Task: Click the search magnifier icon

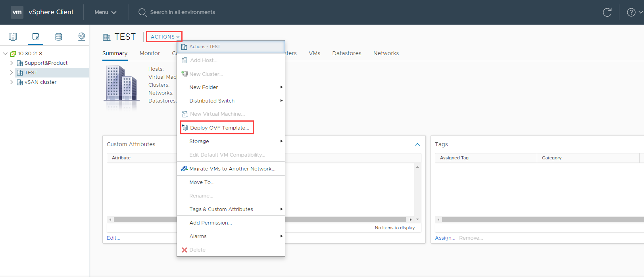Action: pyautogui.click(x=142, y=12)
